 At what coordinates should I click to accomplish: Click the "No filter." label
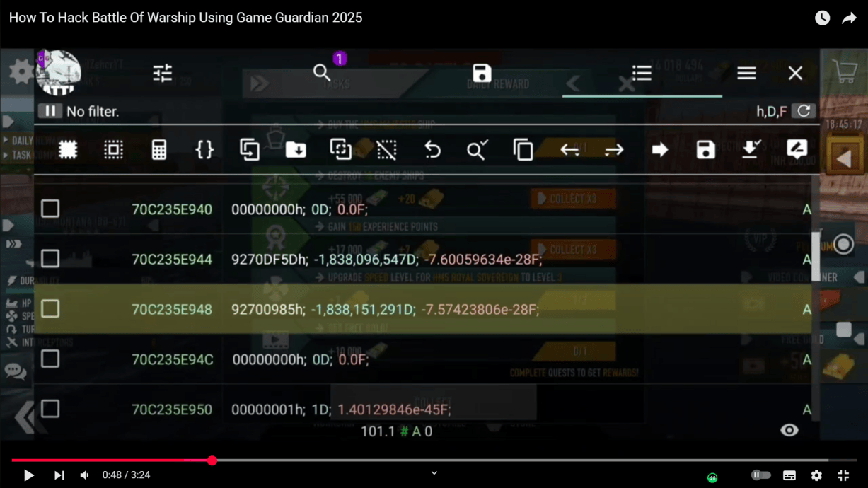tap(93, 112)
